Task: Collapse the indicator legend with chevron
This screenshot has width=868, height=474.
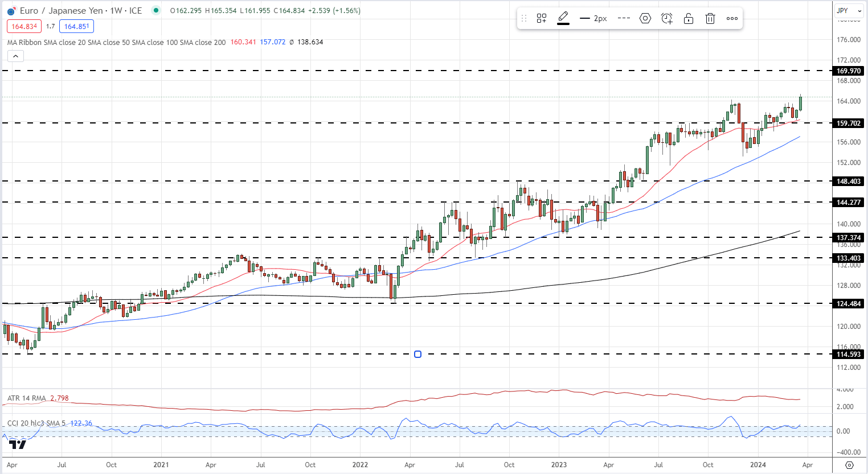Action: pos(15,56)
